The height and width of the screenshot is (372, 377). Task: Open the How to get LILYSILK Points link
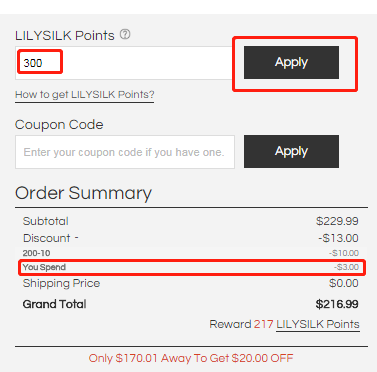coord(84,95)
